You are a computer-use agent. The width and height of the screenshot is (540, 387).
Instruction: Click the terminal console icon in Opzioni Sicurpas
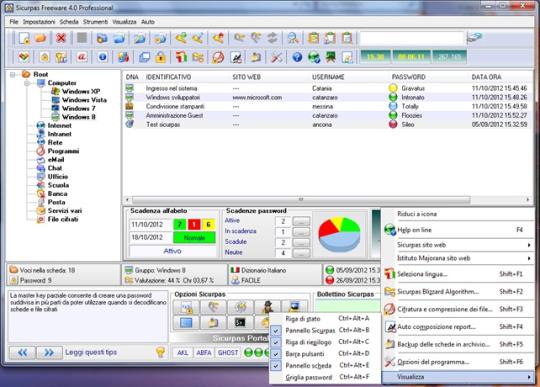240,323
